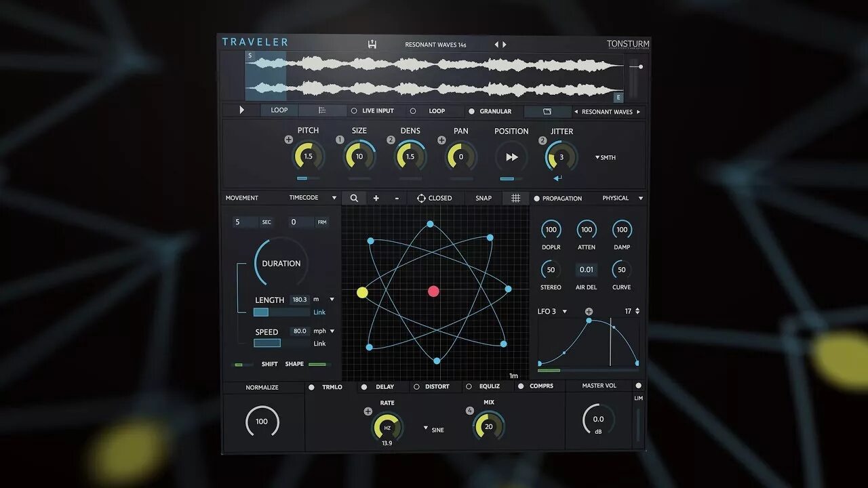Click the JITTER modulation slot 2 badge
Screen dimensions: 868x488
click(542, 140)
